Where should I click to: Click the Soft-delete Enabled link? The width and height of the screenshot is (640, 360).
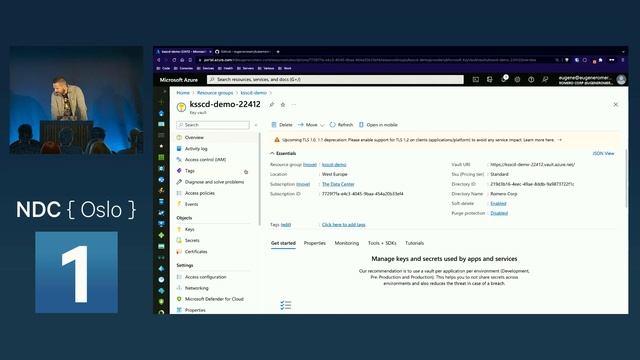tap(498, 204)
